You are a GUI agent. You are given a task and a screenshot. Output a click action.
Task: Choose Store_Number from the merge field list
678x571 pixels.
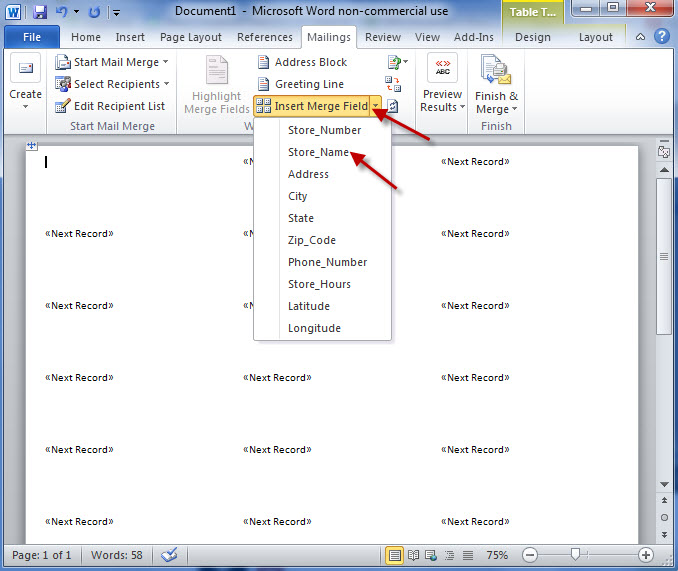point(323,130)
